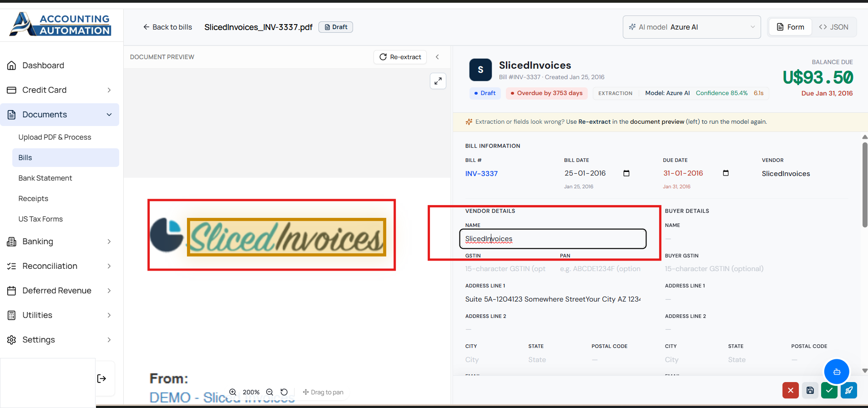Click the red reject X button
Image resolution: width=868 pixels, height=408 pixels.
pyautogui.click(x=791, y=390)
